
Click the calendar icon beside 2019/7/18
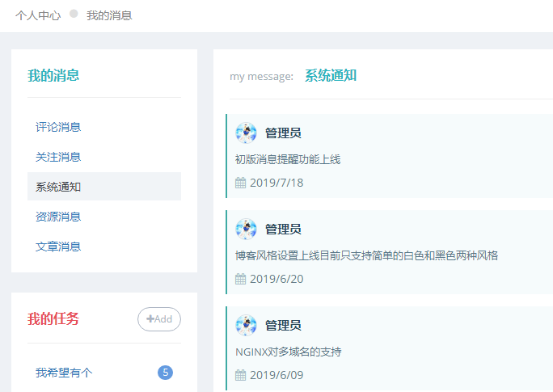pyautogui.click(x=241, y=183)
